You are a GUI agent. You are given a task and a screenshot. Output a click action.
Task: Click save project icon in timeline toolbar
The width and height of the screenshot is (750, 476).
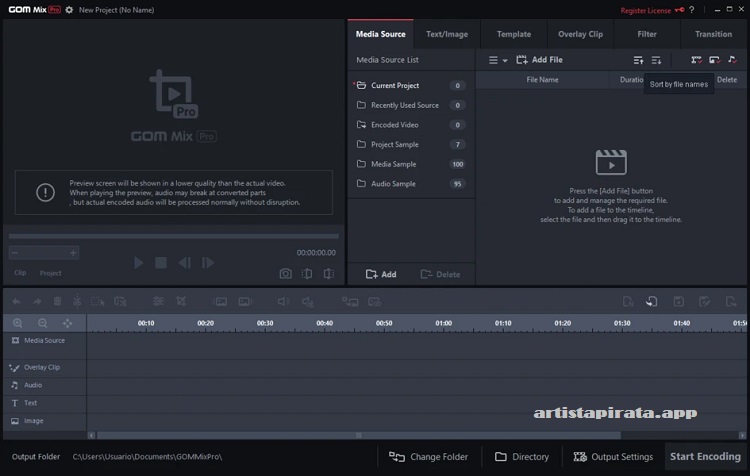point(679,301)
